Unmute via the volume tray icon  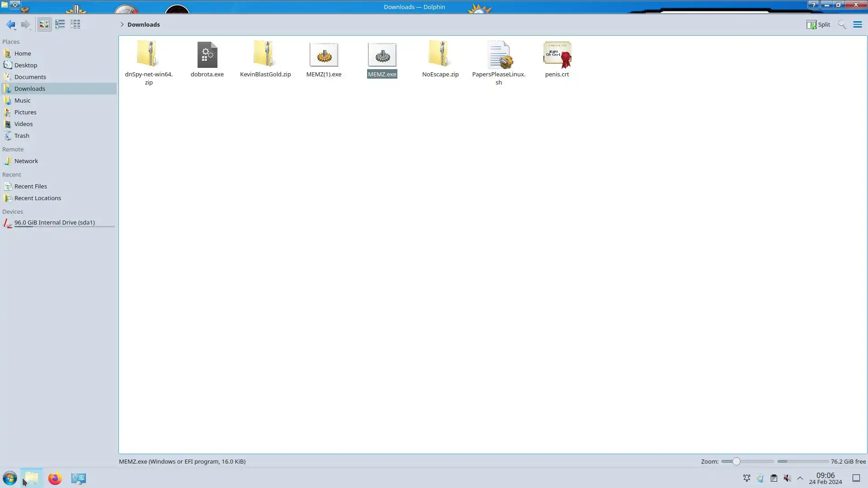point(787,478)
